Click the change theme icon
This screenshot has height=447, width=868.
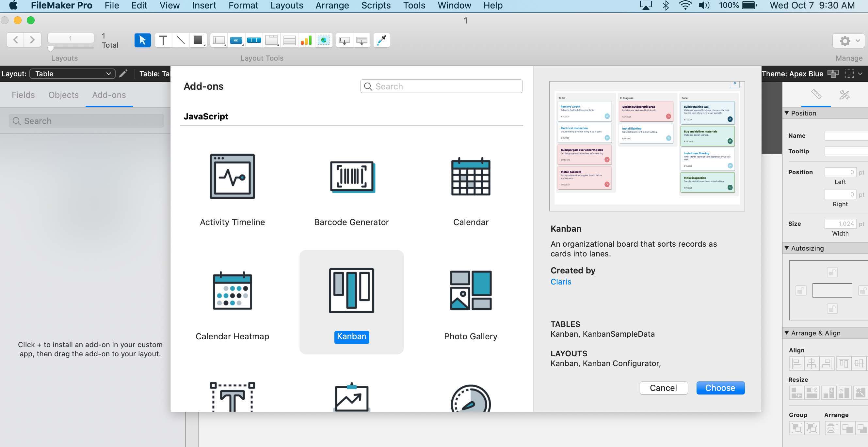click(x=833, y=74)
